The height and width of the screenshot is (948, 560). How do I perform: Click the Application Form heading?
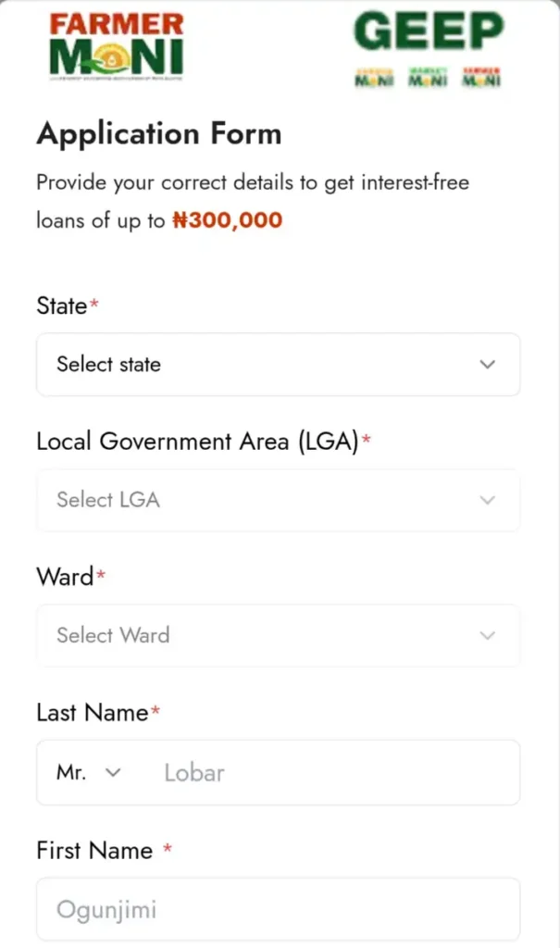click(x=158, y=133)
